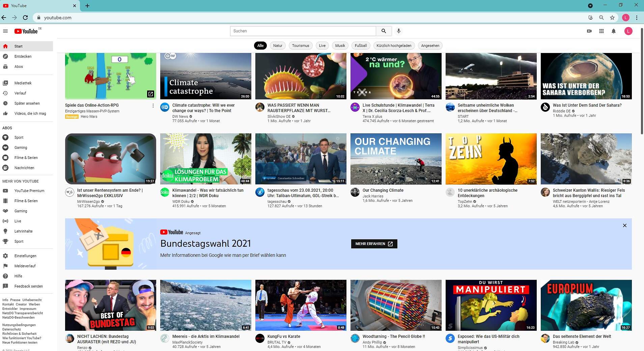Open Datenschutz footer link
Viewport: 644px width, 351px height.
[x=11, y=329]
